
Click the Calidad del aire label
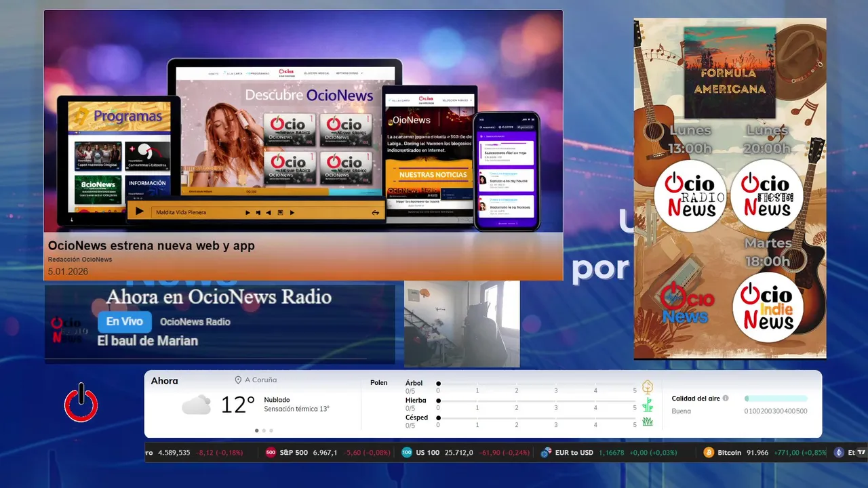tap(696, 399)
